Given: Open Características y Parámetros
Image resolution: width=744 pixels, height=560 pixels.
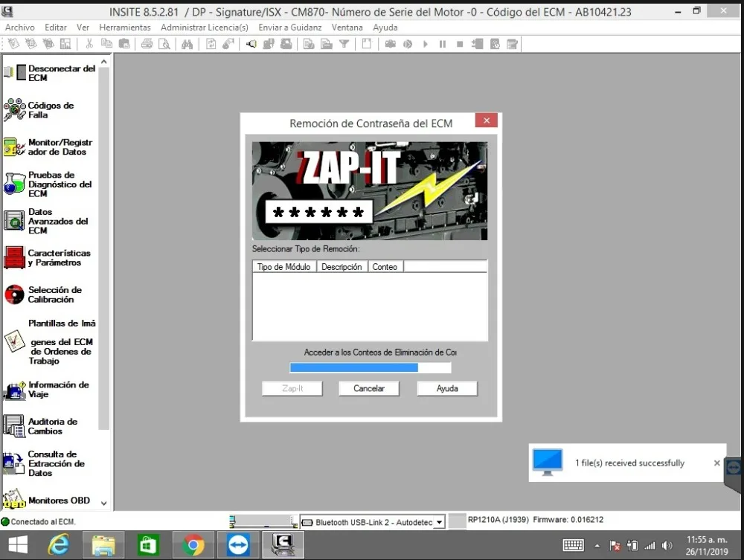Looking at the screenshot, I should pyautogui.click(x=48, y=257).
